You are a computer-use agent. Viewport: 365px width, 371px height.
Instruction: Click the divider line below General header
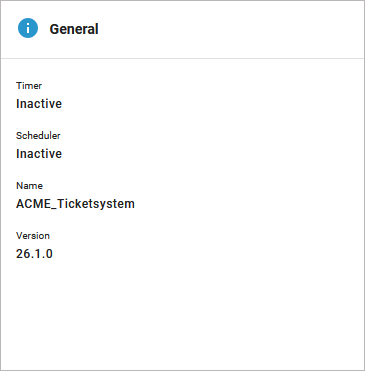coord(182,59)
